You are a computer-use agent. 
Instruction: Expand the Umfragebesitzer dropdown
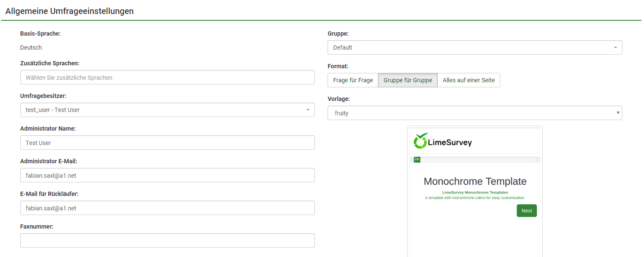coord(167,110)
